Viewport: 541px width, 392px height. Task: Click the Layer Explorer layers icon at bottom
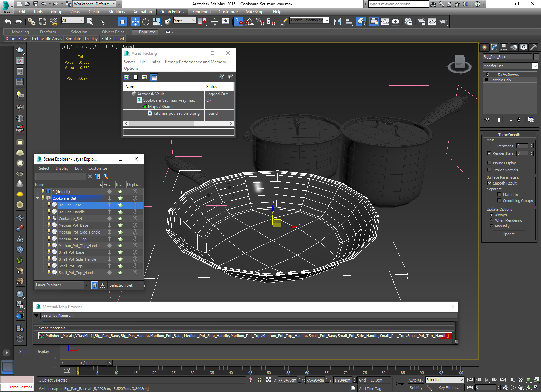click(x=95, y=285)
